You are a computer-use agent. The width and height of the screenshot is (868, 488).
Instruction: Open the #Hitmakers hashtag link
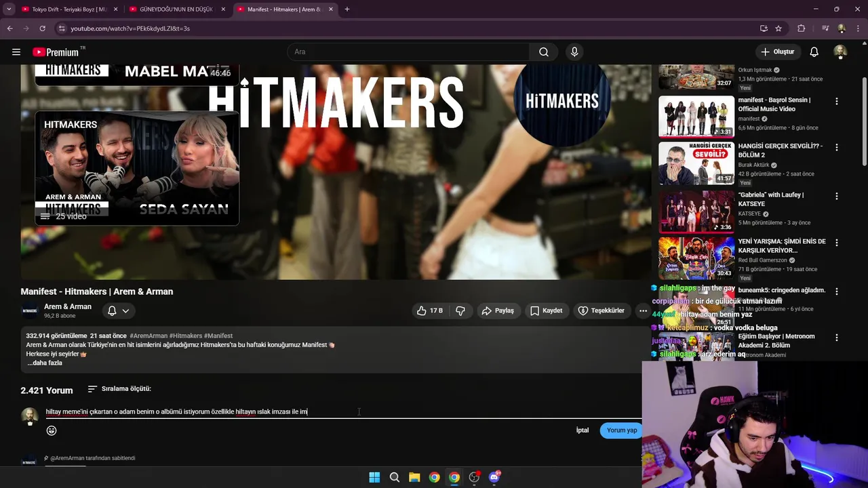click(x=186, y=335)
